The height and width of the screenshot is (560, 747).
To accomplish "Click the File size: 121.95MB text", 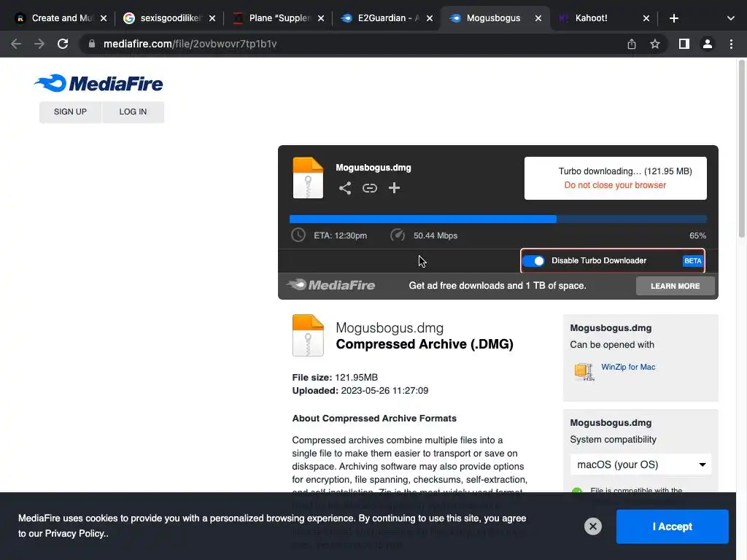I will [335, 377].
